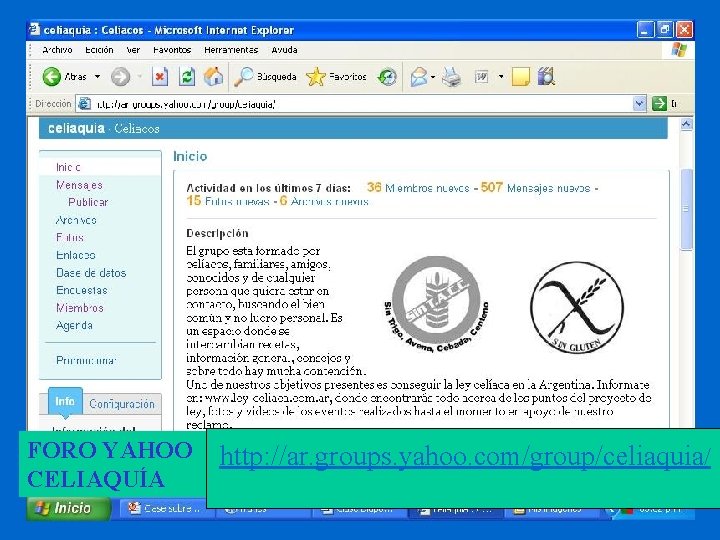Click the Research book icon
Viewport: 720px width, 540px height.
click(546, 77)
